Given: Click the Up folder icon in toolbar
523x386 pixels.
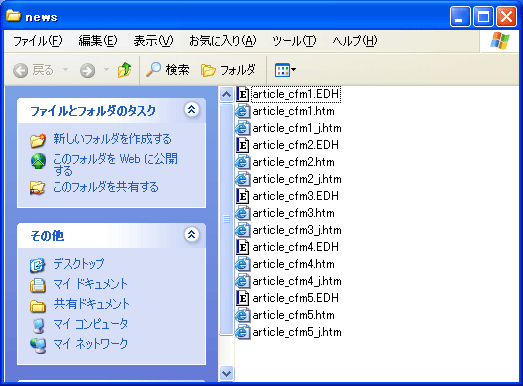Looking at the screenshot, I should tap(124, 70).
